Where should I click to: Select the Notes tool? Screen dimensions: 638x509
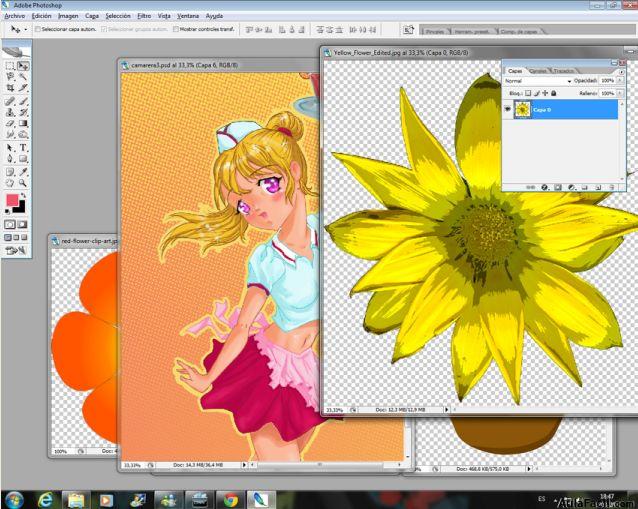10,172
